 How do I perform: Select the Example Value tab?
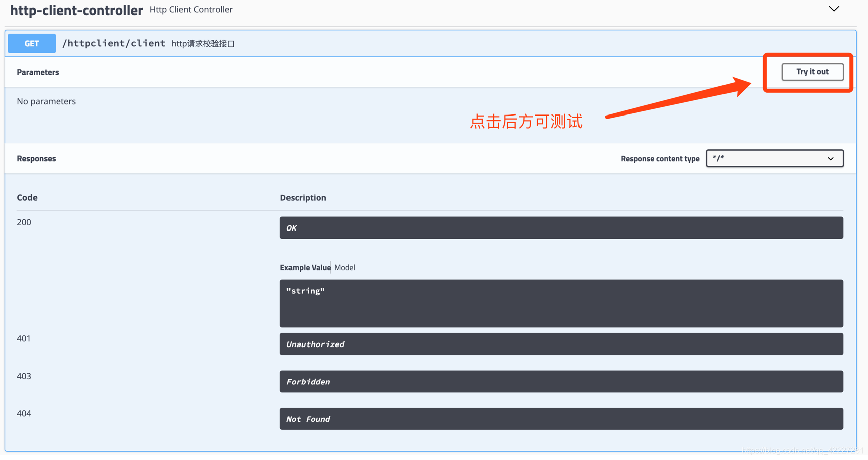[305, 267]
